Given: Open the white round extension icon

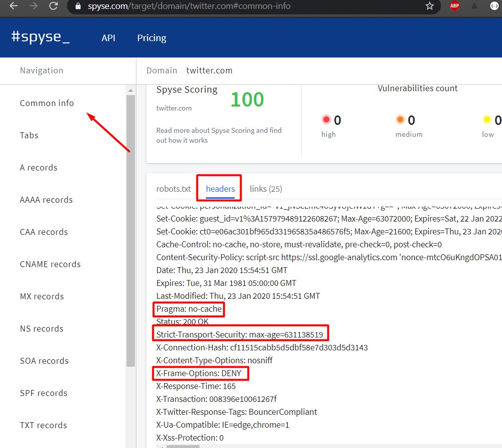Looking at the screenshot, I should [495, 6].
